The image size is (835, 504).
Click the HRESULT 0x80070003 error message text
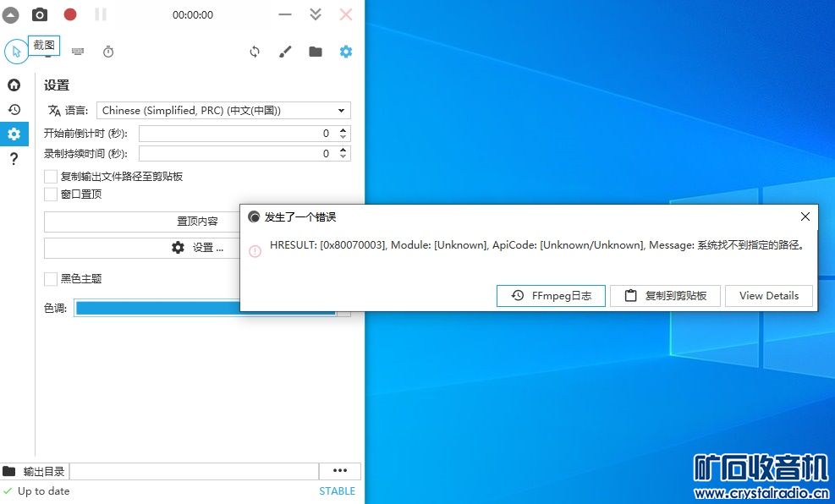536,245
